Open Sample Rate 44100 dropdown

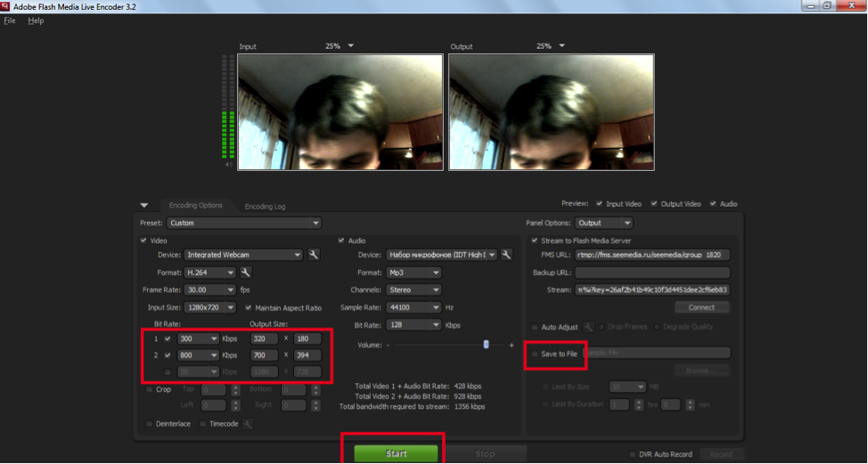point(414,307)
